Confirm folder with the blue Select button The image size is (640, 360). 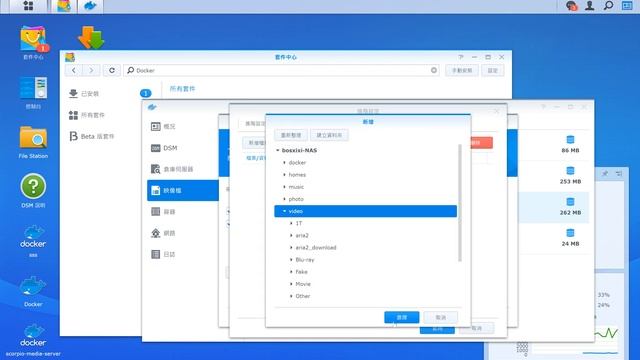tap(402, 317)
